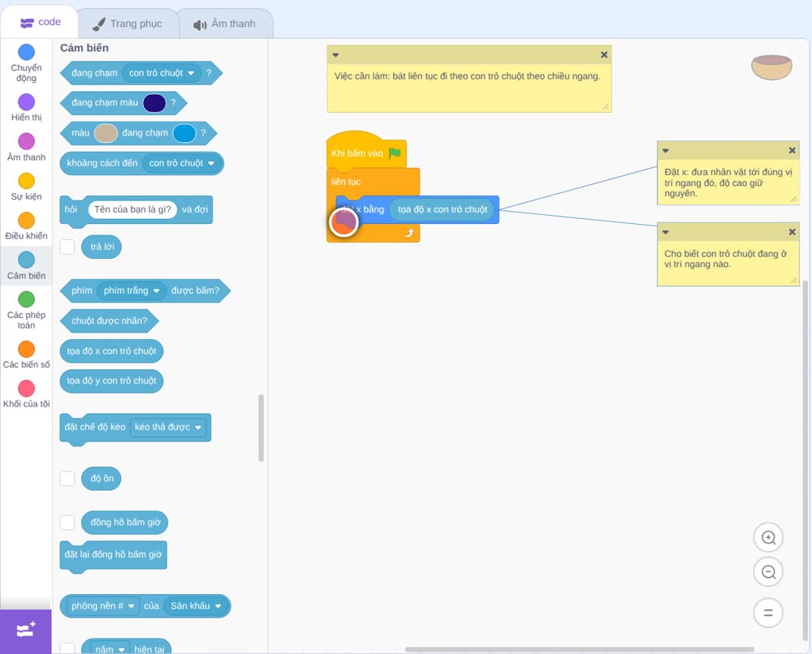
Task: Click the Tên của bạn là gì? input
Action: point(132,209)
